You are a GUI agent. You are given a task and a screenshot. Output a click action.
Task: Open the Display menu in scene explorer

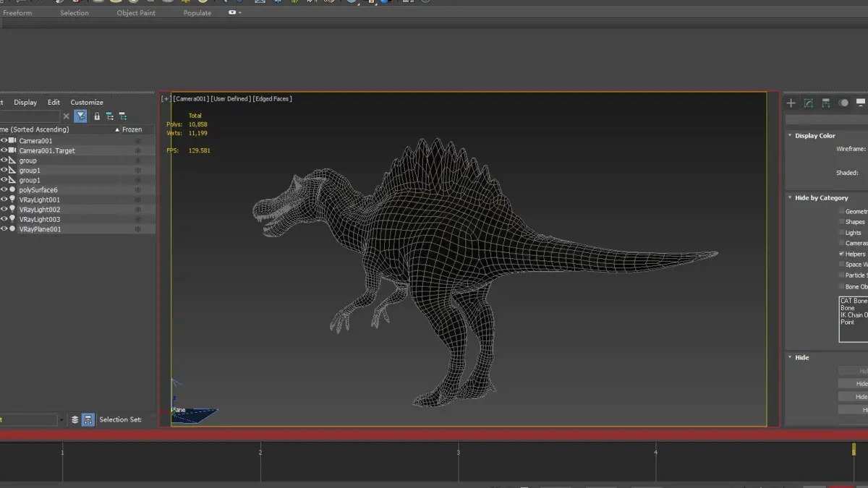pos(25,102)
